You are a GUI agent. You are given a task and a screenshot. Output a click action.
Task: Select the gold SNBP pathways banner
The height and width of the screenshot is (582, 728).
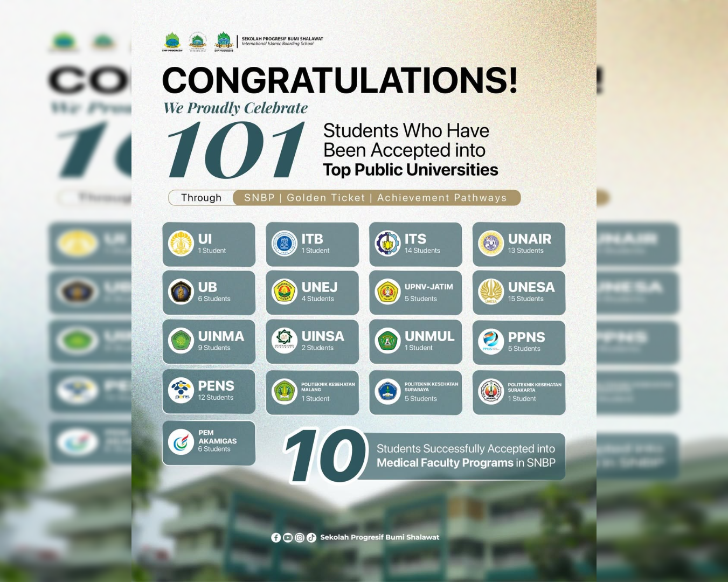(x=376, y=198)
